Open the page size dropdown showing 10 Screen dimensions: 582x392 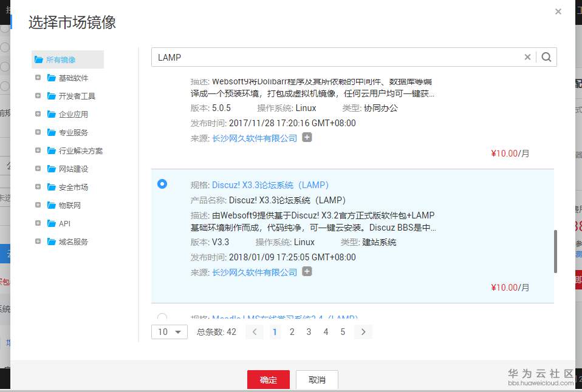pos(169,332)
